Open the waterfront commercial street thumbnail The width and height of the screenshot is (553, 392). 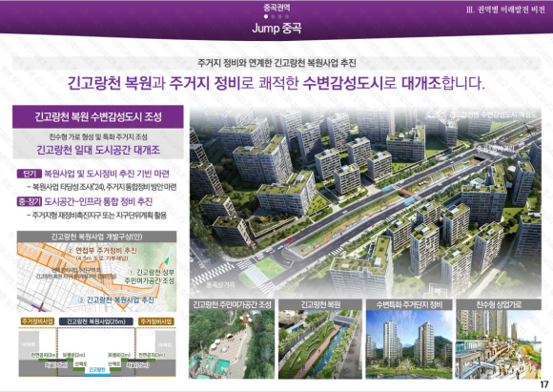[499, 344]
